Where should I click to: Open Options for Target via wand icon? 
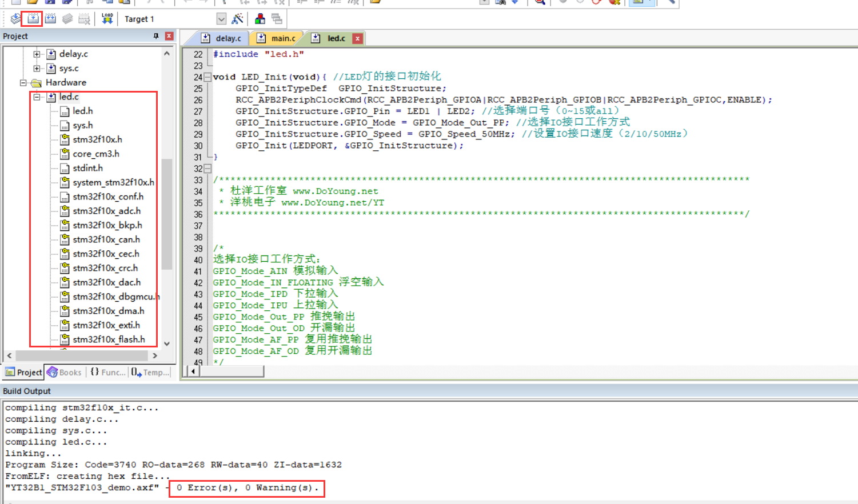(x=237, y=18)
